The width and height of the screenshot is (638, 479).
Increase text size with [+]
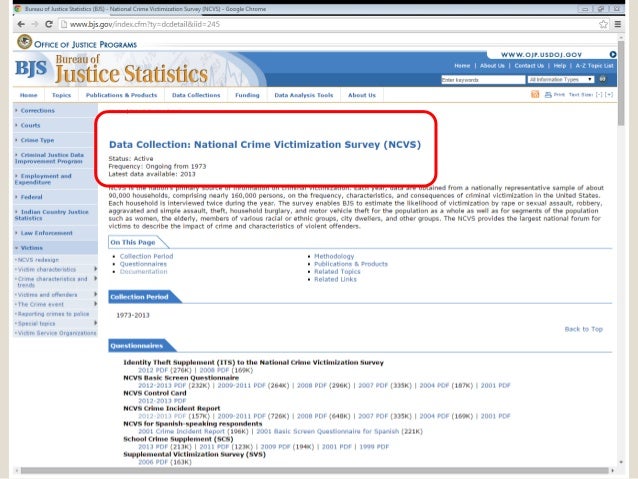tap(609, 94)
